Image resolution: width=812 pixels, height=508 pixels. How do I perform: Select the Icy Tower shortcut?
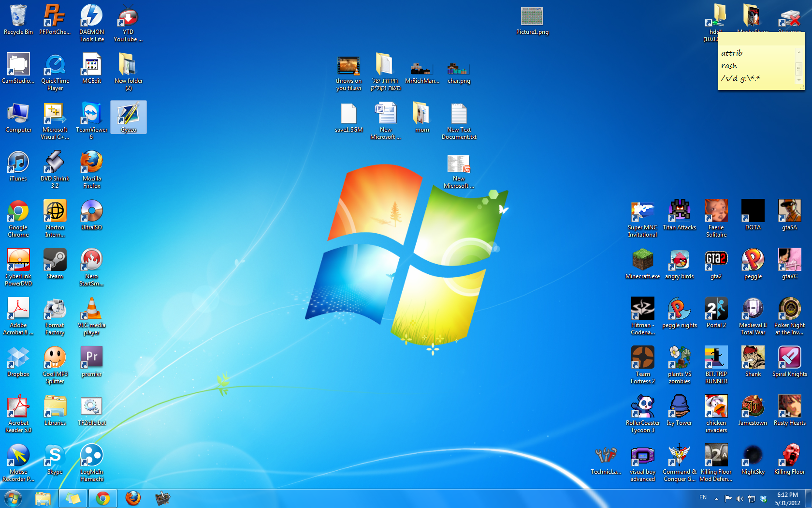click(680, 411)
